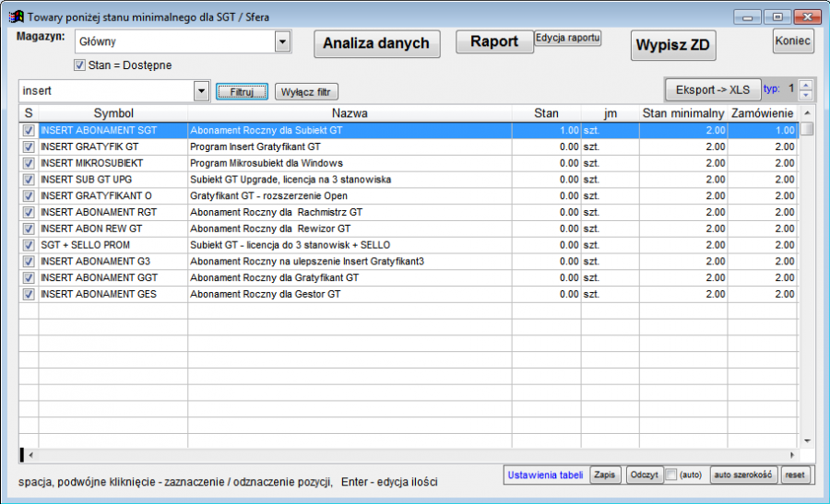Sort by the Symbol column header

pos(113,113)
